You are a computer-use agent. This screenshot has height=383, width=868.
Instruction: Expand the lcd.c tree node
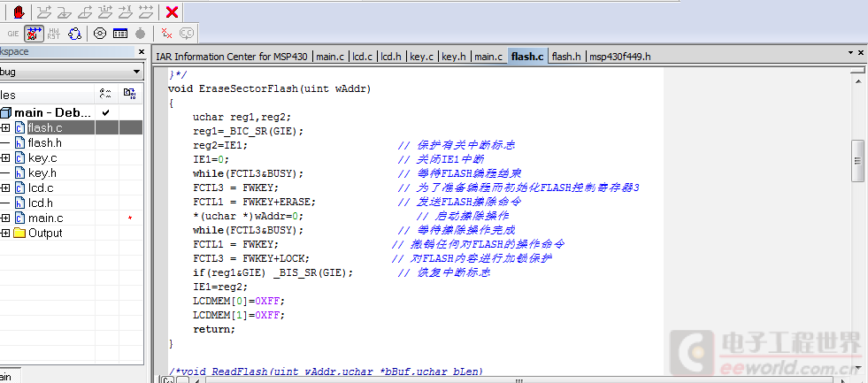pyautogui.click(x=5, y=188)
